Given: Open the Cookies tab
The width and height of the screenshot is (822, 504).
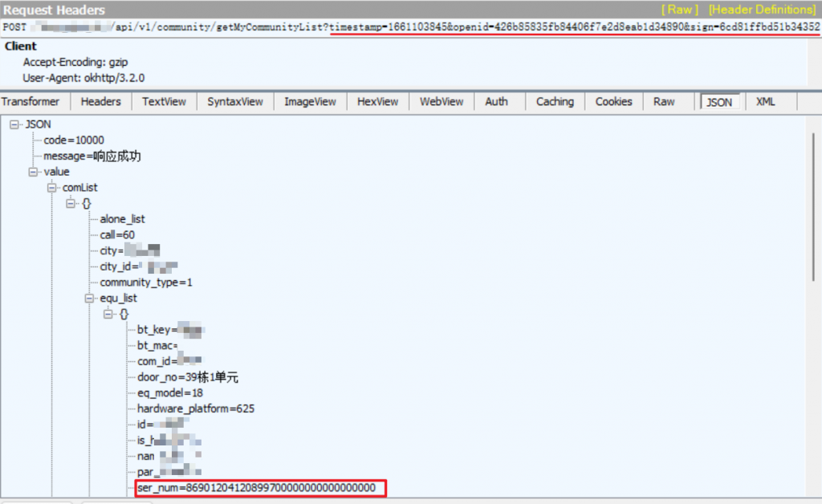Looking at the screenshot, I should (613, 102).
